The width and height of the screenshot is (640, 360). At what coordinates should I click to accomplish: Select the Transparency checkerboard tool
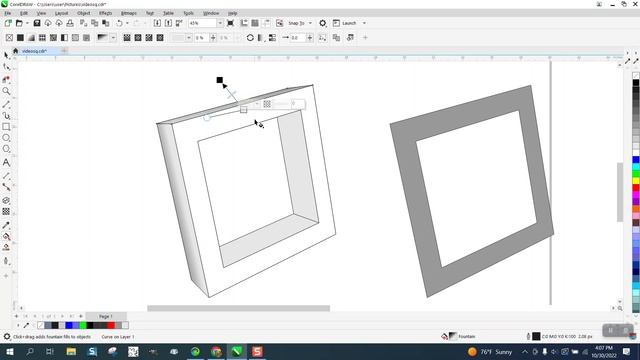tap(6, 211)
